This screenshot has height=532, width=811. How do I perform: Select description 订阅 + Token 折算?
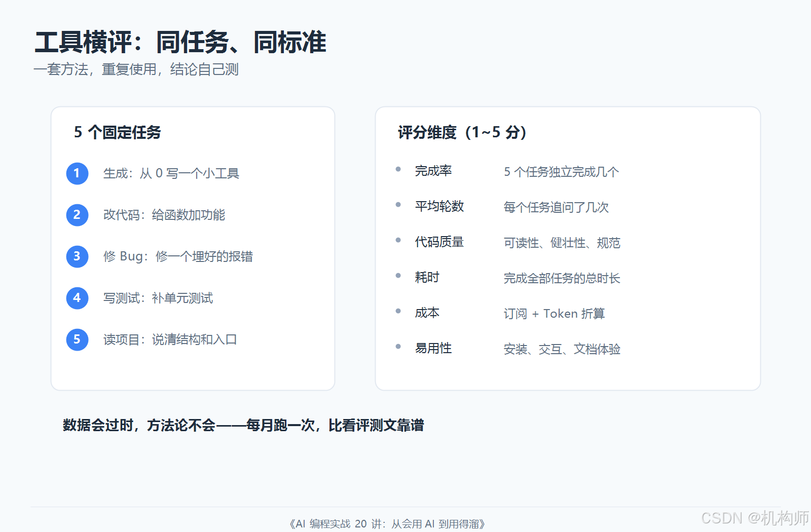(x=554, y=314)
